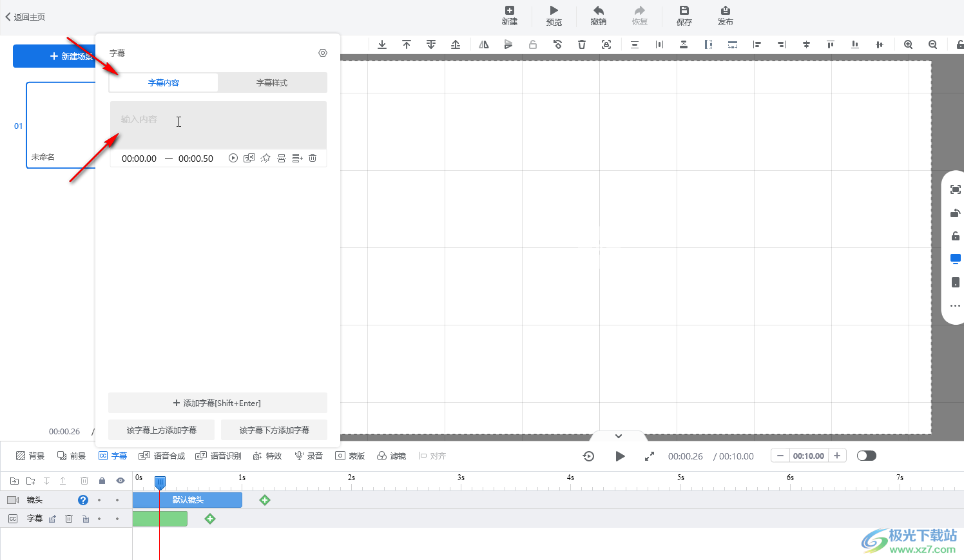Switch to the 字幕样式 tab
This screenshot has width=964, height=560.
(272, 82)
